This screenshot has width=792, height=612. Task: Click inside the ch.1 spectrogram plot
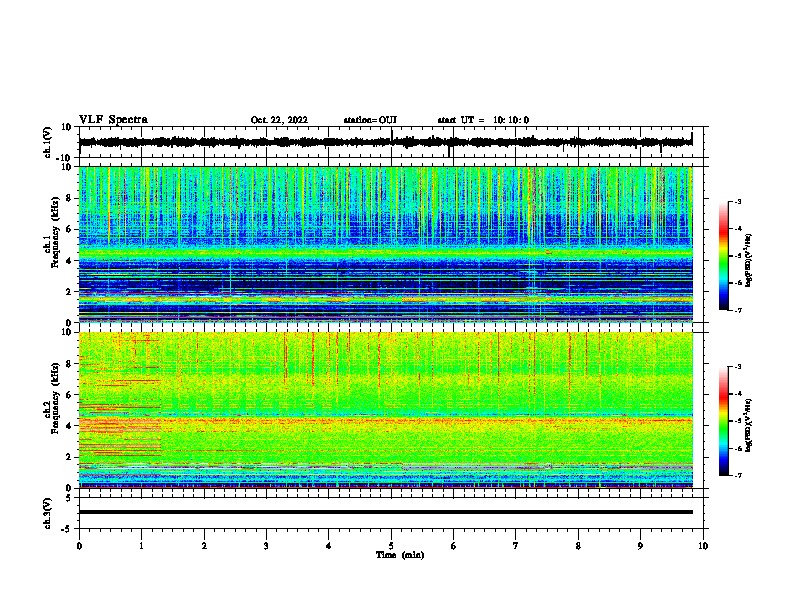tap(386, 244)
